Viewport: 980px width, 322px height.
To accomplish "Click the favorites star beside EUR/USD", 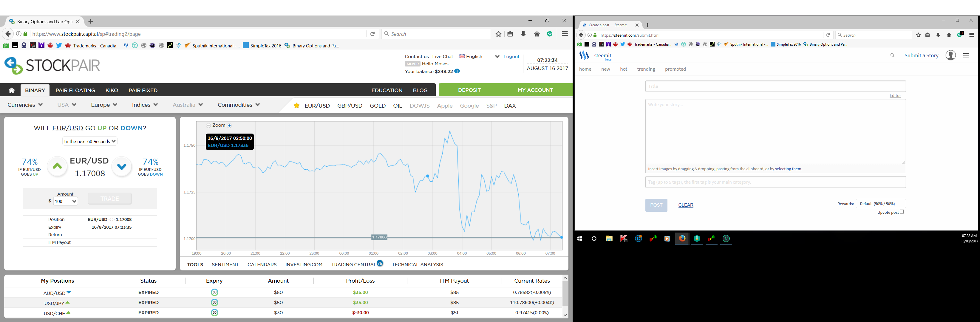I will (296, 106).
